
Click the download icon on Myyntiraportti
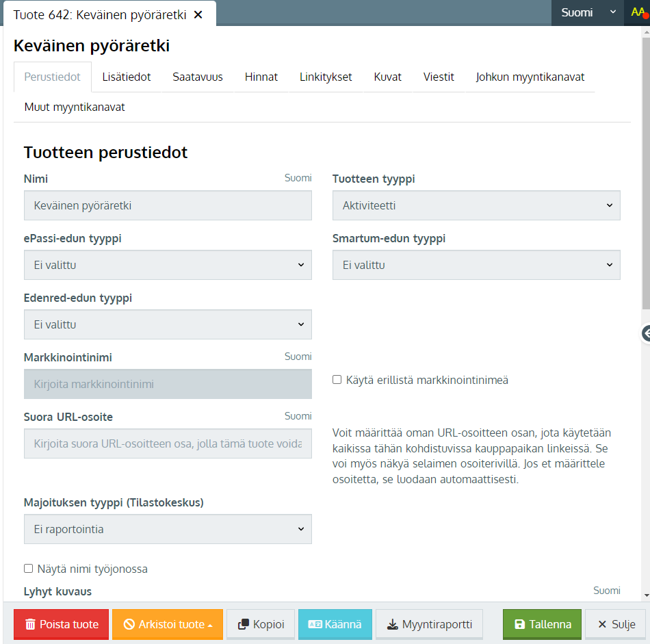click(x=392, y=624)
